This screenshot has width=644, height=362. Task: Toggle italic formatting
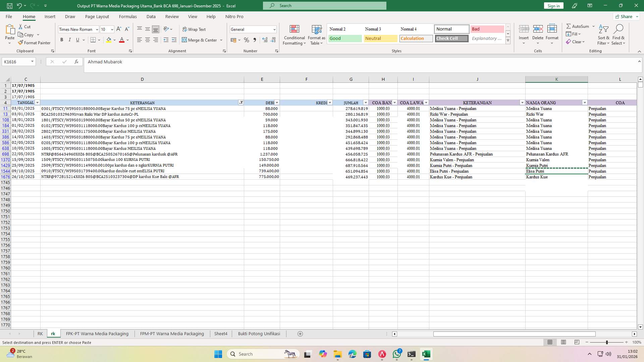tap(70, 40)
